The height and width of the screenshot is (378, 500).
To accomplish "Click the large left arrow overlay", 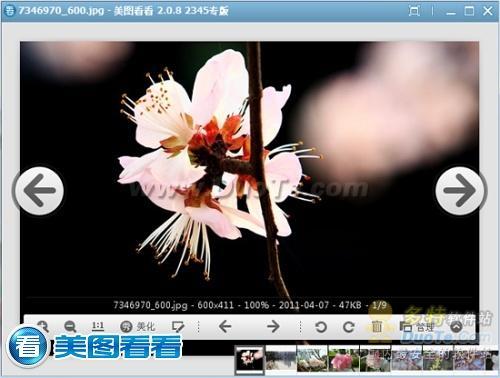I will [x=39, y=191].
